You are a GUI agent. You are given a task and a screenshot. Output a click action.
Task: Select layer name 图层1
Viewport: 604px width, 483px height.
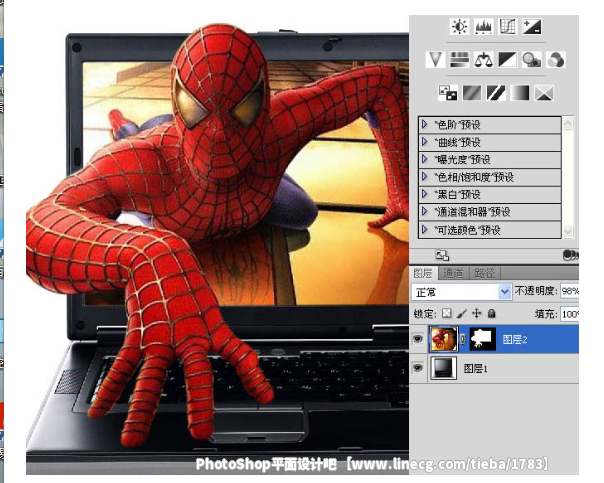click(x=476, y=368)
